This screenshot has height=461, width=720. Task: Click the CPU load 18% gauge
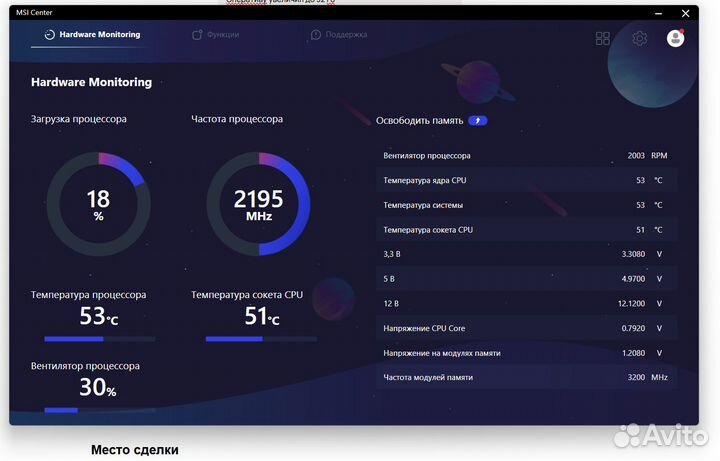pyautogui.click(x=98, y=204)
